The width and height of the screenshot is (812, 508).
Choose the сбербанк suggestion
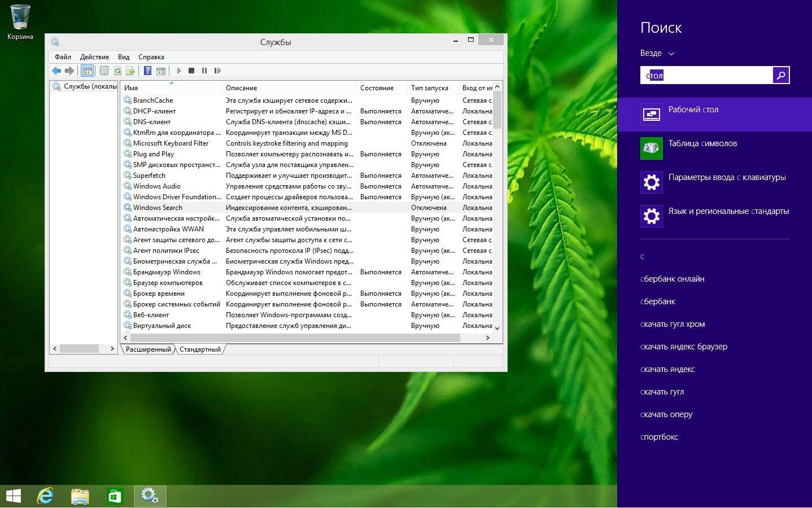(658, 301)
